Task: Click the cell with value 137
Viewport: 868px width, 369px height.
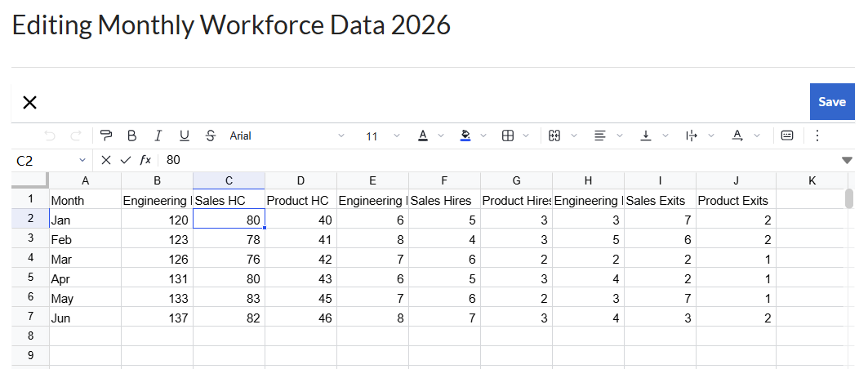Action: [x=158, y=318]
